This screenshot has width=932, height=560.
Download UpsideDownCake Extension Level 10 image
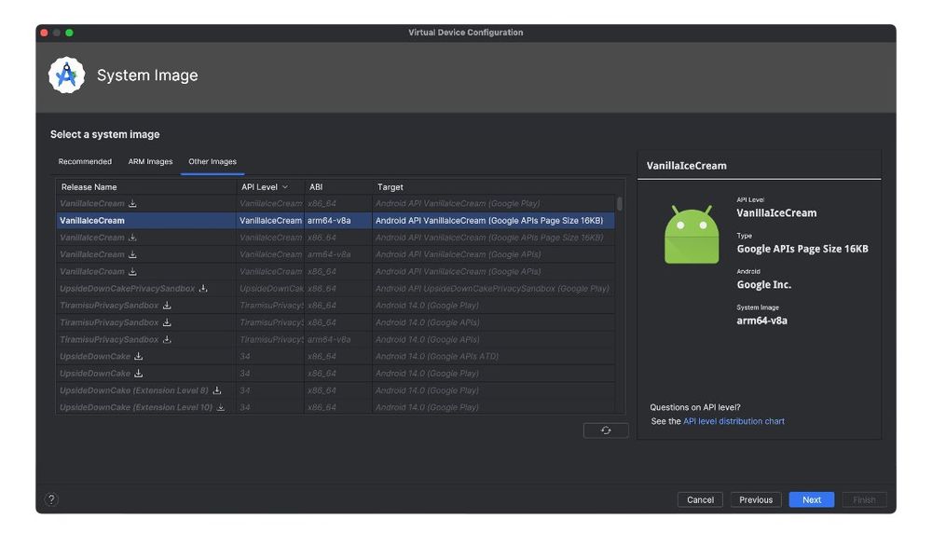(x=221, y=407)
